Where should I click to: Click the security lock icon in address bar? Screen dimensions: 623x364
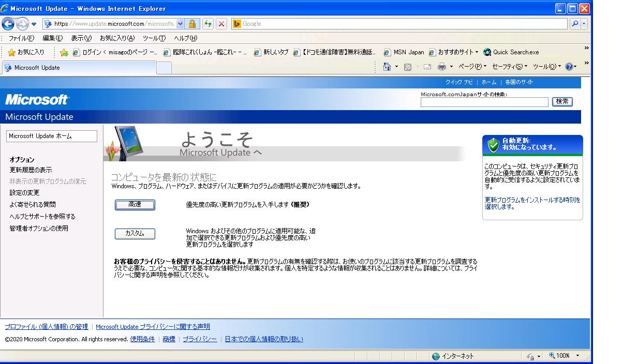192,24
